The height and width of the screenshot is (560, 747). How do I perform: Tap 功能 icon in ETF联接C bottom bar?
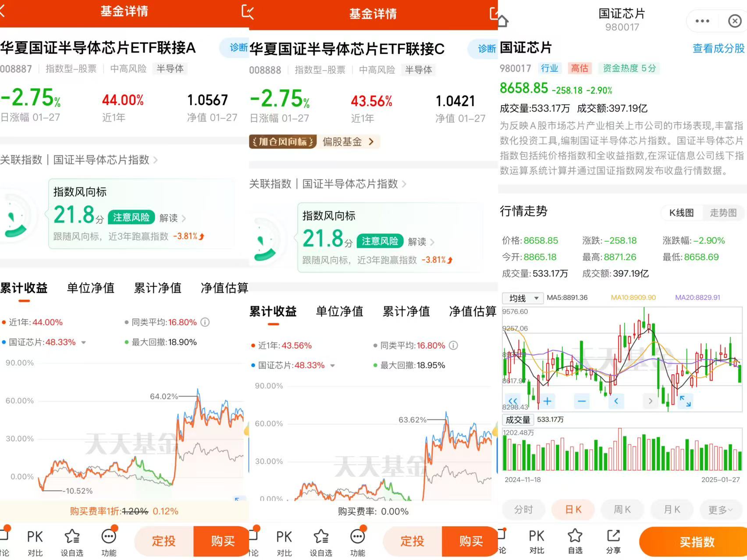pos(358,543)
